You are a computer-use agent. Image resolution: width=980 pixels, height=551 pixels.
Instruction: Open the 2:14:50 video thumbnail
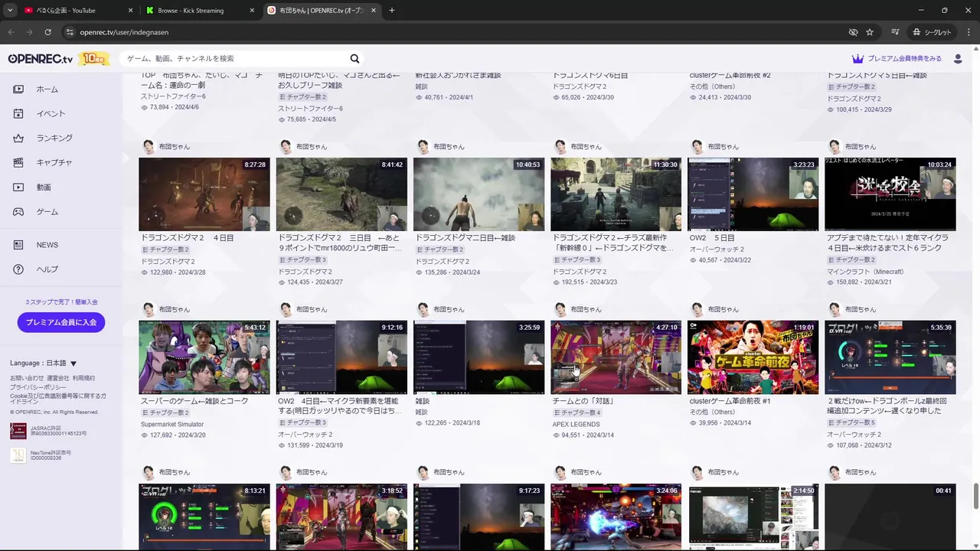pos(753,517)
